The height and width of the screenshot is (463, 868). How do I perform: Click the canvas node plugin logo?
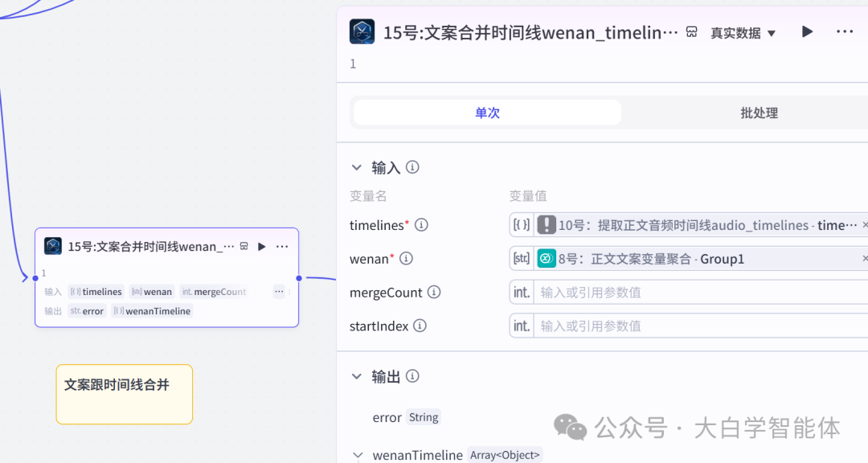pyautogui.click(x=53, y=246)
